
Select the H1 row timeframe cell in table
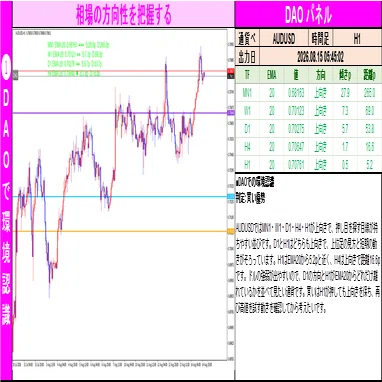point(247,164)
